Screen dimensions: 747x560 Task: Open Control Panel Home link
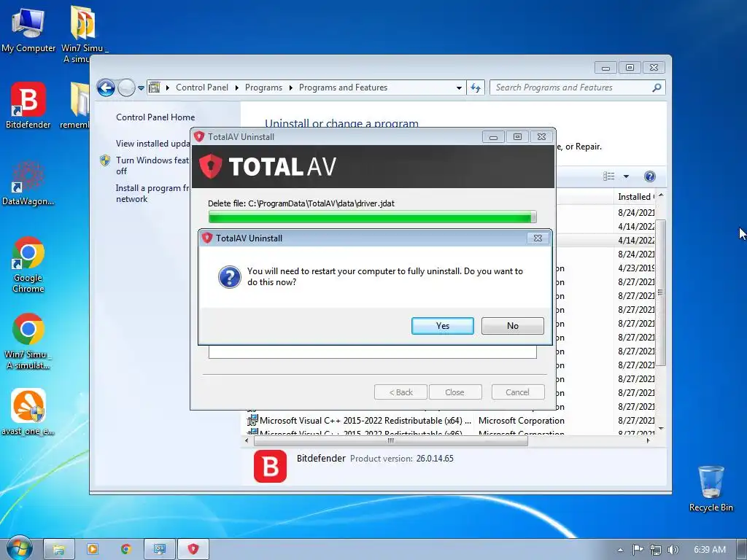coord(155,117)
